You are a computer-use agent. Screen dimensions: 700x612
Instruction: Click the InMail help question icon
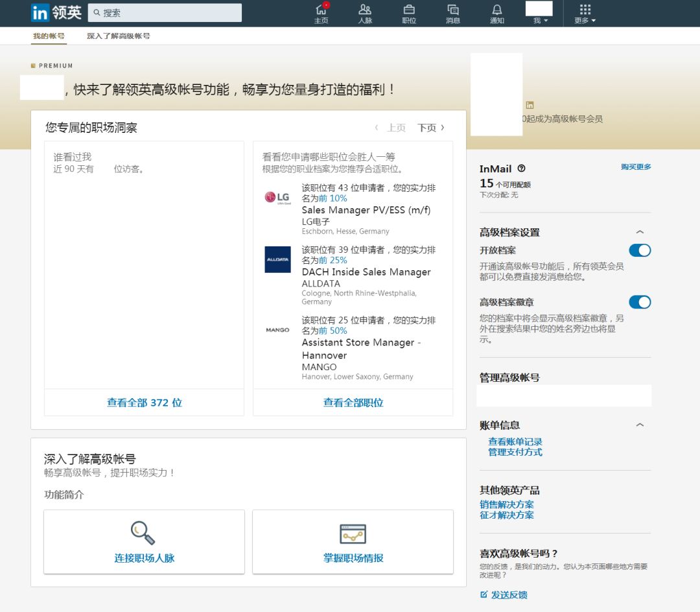tap(521, 169)
